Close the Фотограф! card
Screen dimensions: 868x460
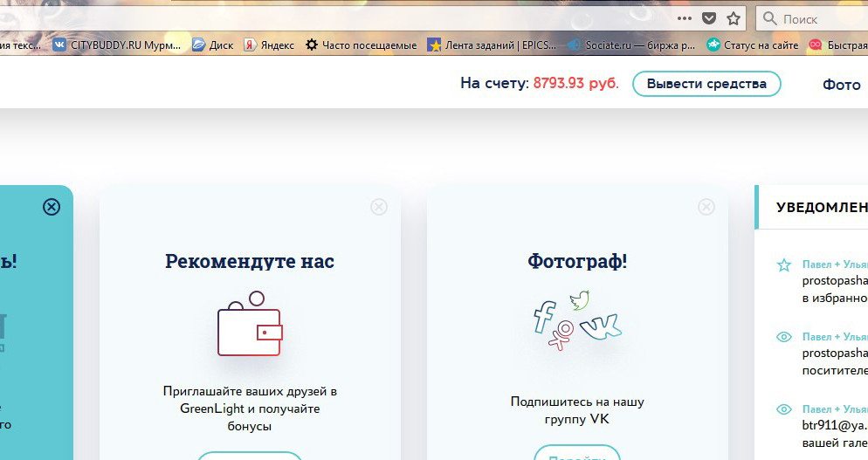[706, 207]
